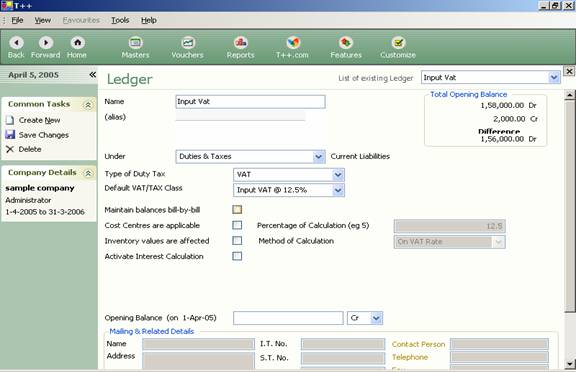Click the Delete link
The width and height of the screenshot is (576, 372).
30,149
